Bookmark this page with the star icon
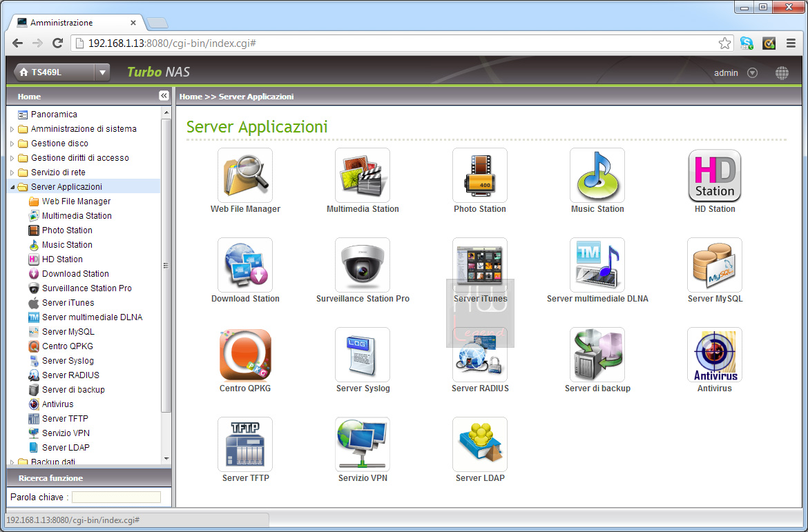Image resolution: width=808 pixels, height=532 pixels. (x=724, y=43)
